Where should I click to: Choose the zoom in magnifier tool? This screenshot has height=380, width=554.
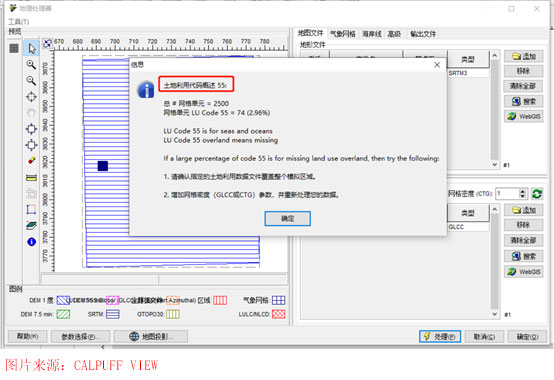click(x=31, y=65)
